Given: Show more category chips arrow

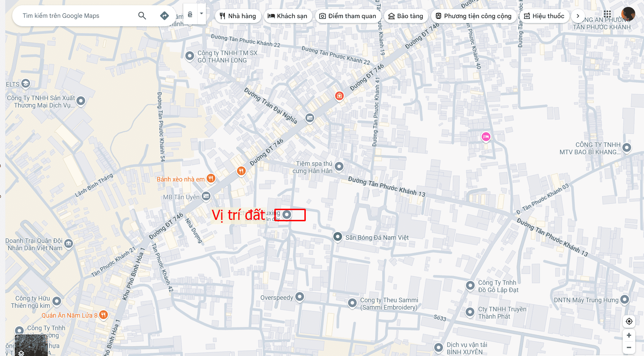Looking at the screenshot, I should [578, 16].
